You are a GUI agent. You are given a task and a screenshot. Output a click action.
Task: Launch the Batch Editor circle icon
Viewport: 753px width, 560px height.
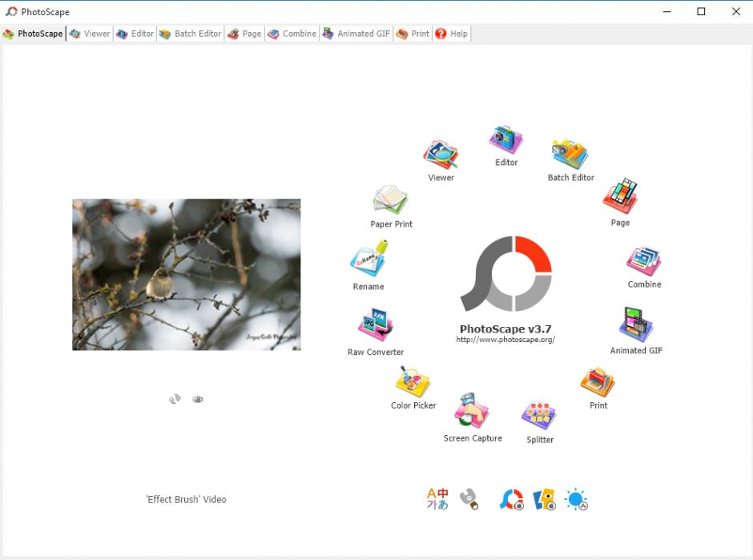click(x=570, y=155)
